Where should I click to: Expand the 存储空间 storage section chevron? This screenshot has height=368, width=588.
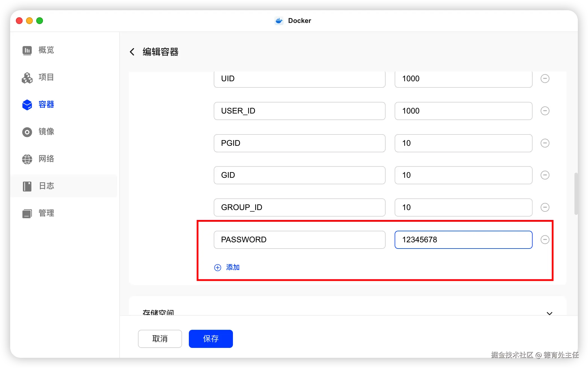[x=549, y=313]
